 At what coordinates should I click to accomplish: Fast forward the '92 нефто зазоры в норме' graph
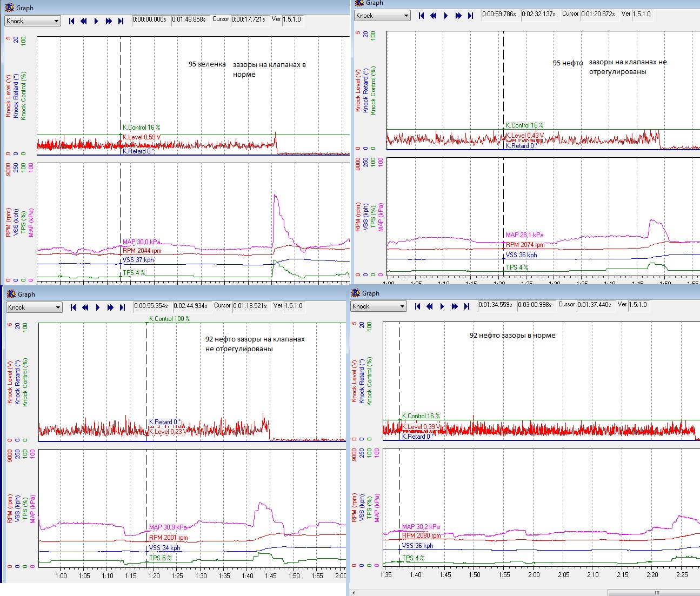pyautogui.click(x=455, y=306)
